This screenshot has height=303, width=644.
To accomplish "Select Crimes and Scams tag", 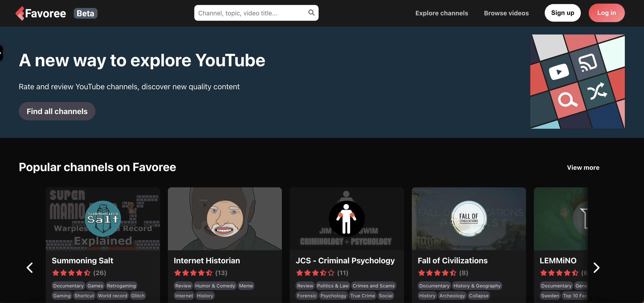I will coord(373,285).
